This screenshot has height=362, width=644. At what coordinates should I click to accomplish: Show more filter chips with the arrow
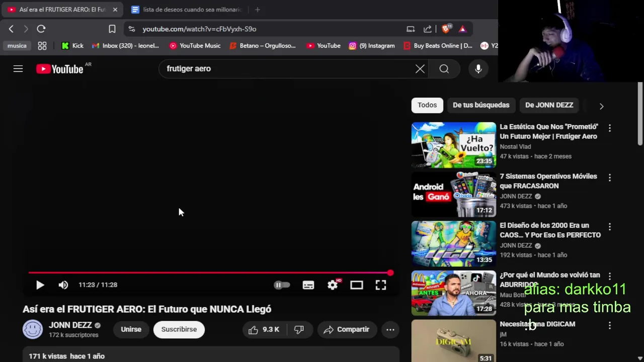pyautogui.click(x=601, y=106)
